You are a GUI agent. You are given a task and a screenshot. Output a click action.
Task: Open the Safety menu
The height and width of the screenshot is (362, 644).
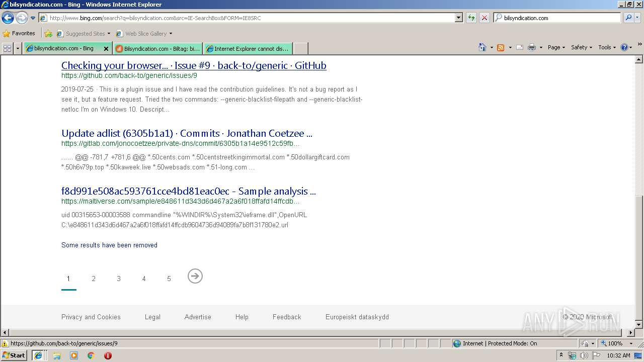pos(581,47)
